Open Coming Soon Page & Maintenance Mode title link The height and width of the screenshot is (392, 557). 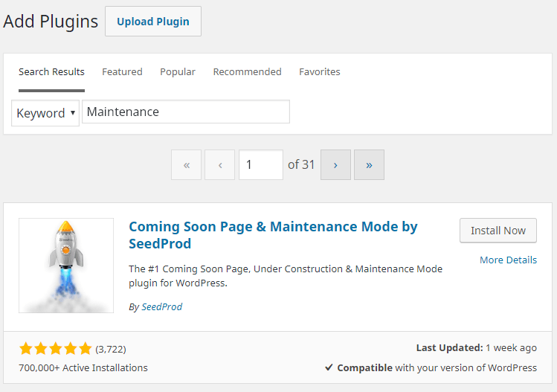[273, 235]
